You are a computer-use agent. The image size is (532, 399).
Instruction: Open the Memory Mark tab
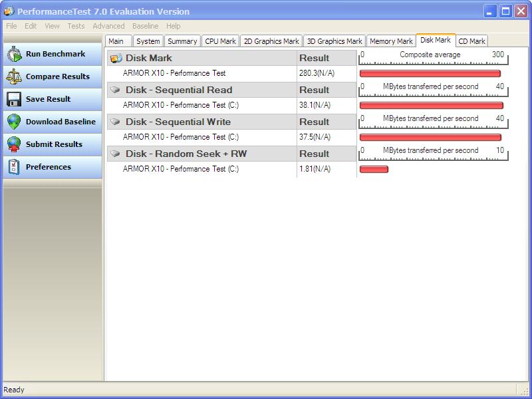pyautogui.click(x=391, y=41)
